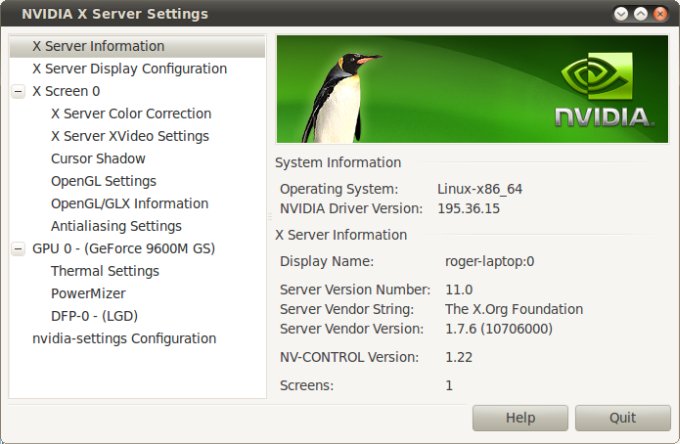Image resolution: width=680 pixels, height=444 pixels.
Task: Go to OpenGL Settings
Action: click(103, 181)
